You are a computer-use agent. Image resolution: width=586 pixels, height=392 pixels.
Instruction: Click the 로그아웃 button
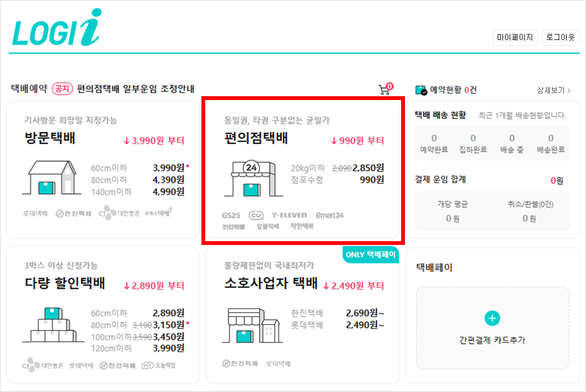pos(561,38)
